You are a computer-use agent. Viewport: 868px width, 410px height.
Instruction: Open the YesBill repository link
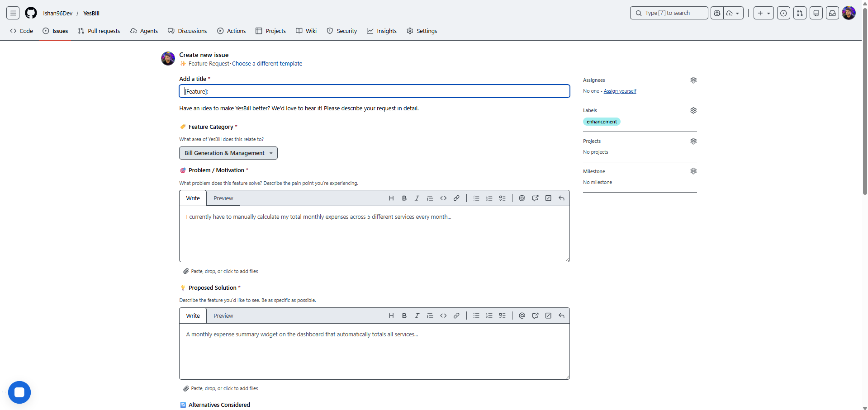[x=91, y=13]
